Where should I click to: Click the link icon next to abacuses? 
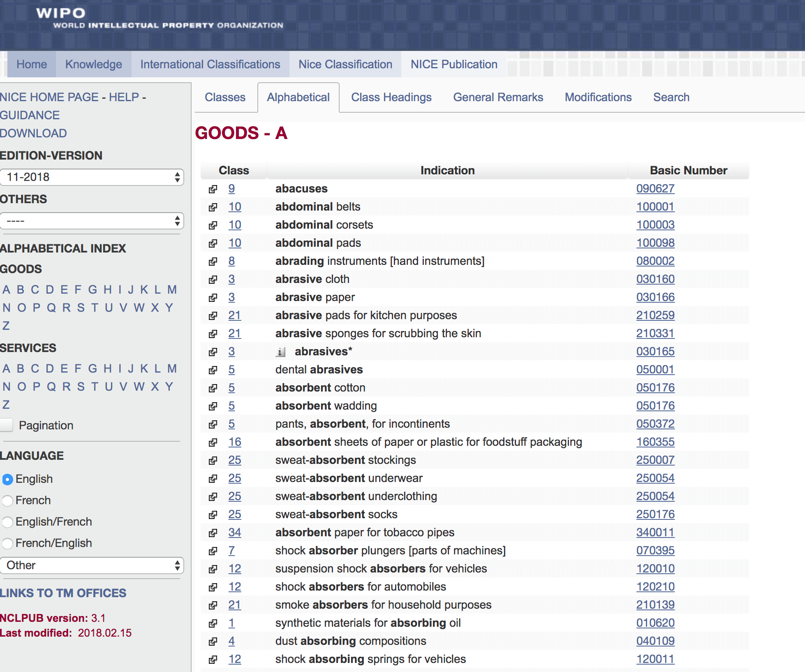(x=213, y=189)
